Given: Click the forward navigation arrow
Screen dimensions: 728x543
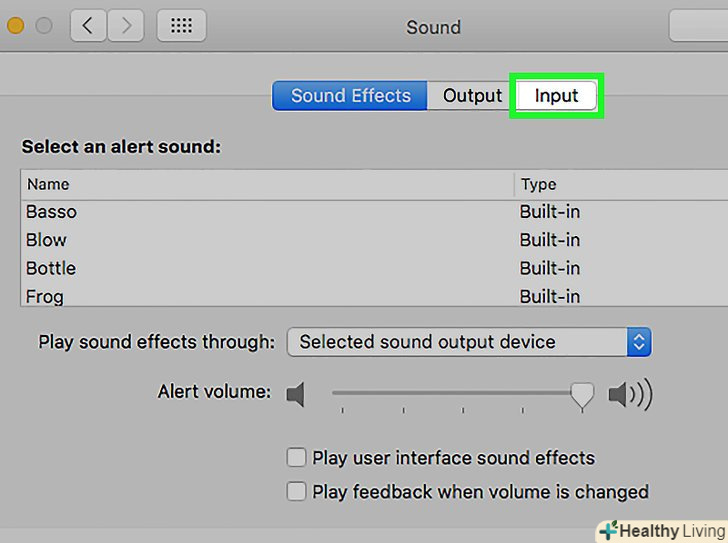Looking at the screenshot, I should tap(126, 27).
